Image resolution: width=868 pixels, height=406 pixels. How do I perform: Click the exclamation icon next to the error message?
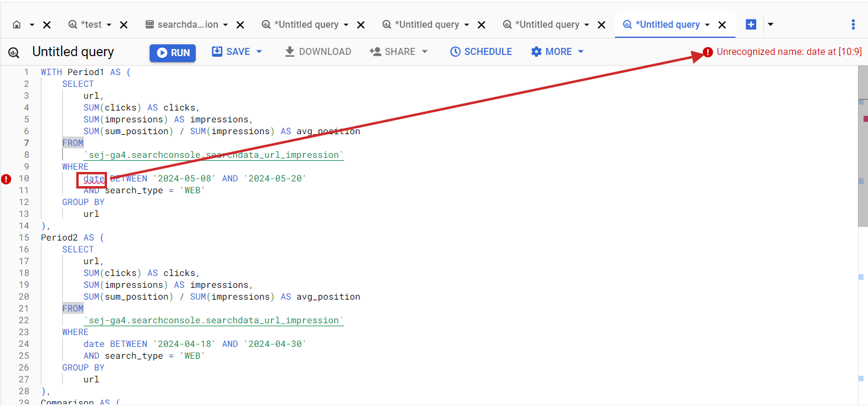click(708, 52)
